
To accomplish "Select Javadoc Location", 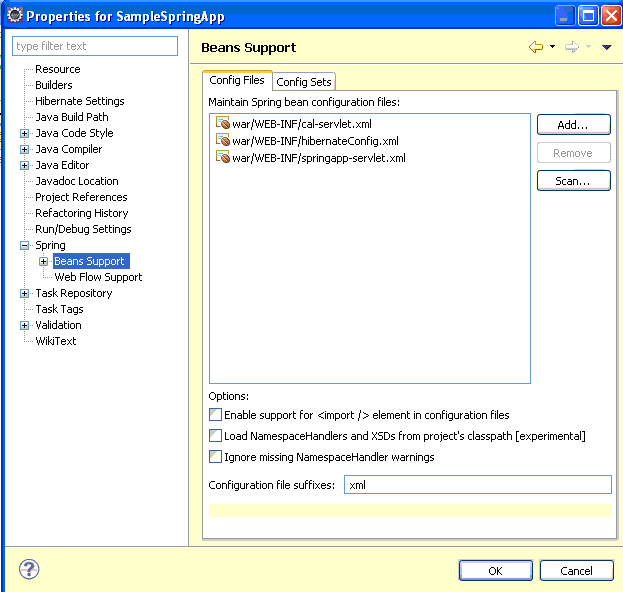I will [77, 181].
